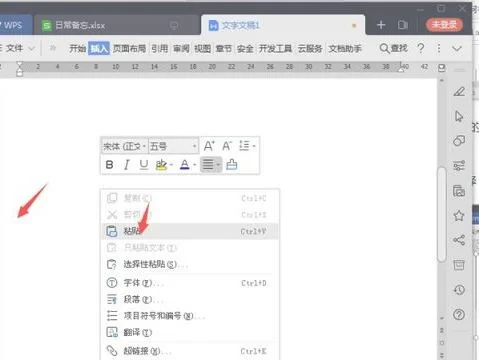The height and width of the screenshot is (360, 479).
Task: Choose 翻译 from the context menu
Action: tap(190, 332)
